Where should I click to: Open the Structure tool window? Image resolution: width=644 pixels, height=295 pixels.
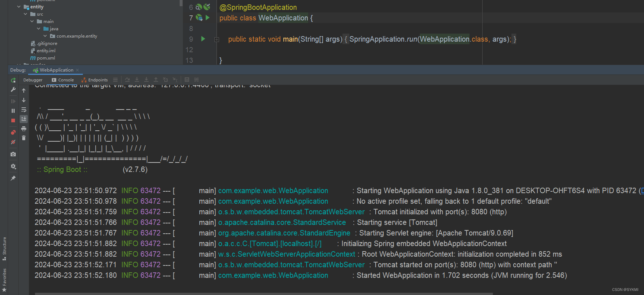pos(4,249)
